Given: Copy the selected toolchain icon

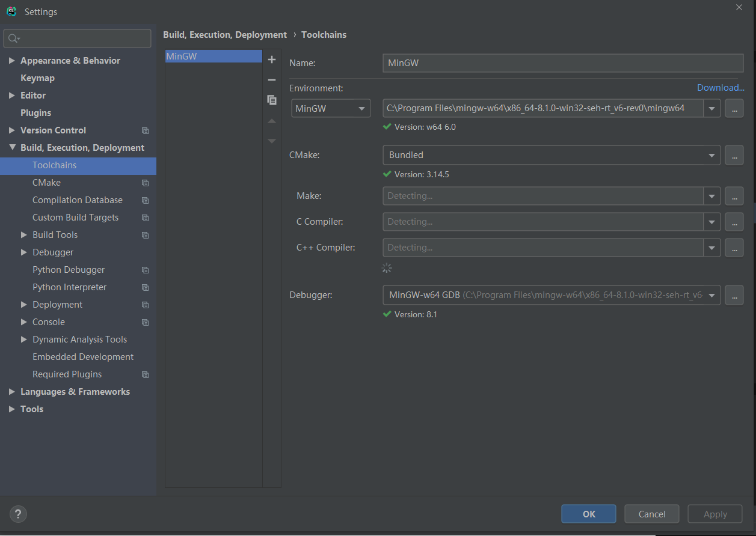Looking at the screenshot, I should pos(272,100).
